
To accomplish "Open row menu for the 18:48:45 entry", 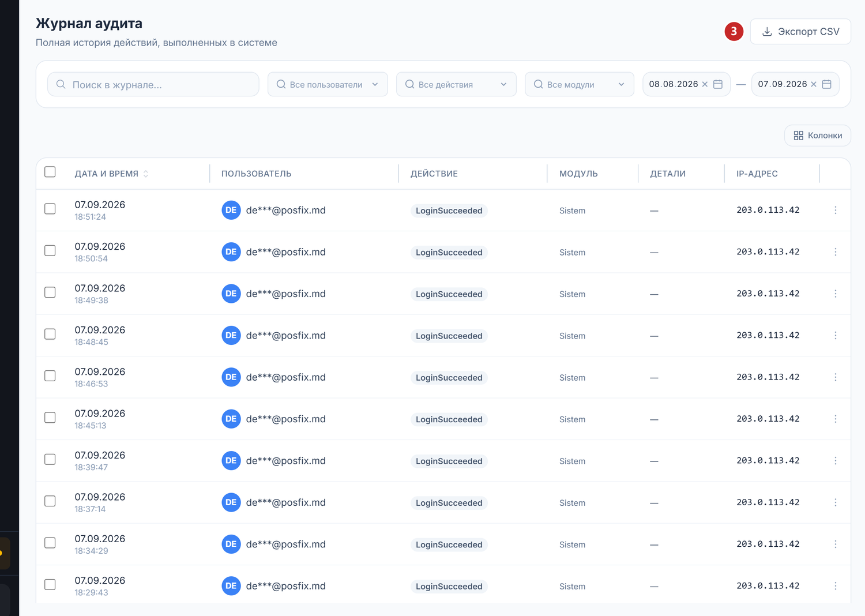I will (835, 336).
